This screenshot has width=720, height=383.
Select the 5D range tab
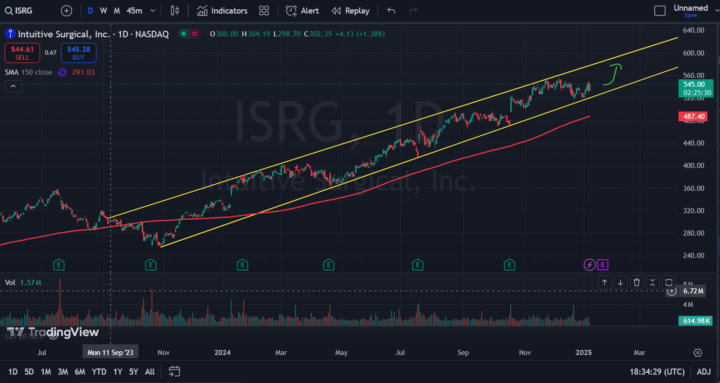pos(29,372)
